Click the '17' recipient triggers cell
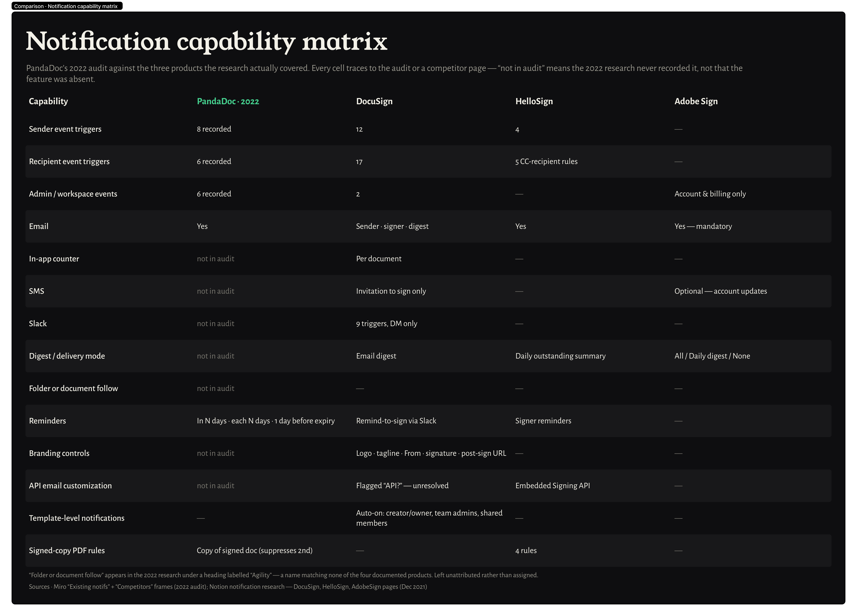This screenshot has width=857, height=616. point(359,162)
